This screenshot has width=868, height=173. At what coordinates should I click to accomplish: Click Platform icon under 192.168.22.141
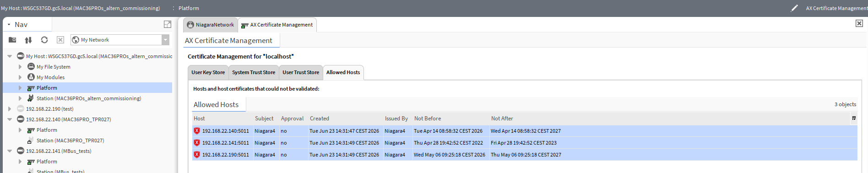[x=31, y=162]
